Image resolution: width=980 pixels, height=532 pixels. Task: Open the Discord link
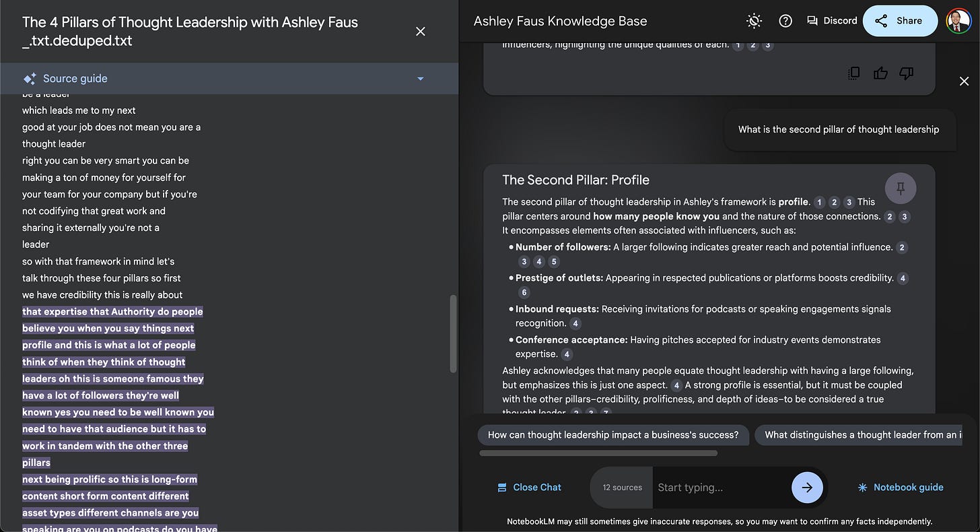pyautogui.click(x=832, y=21)
